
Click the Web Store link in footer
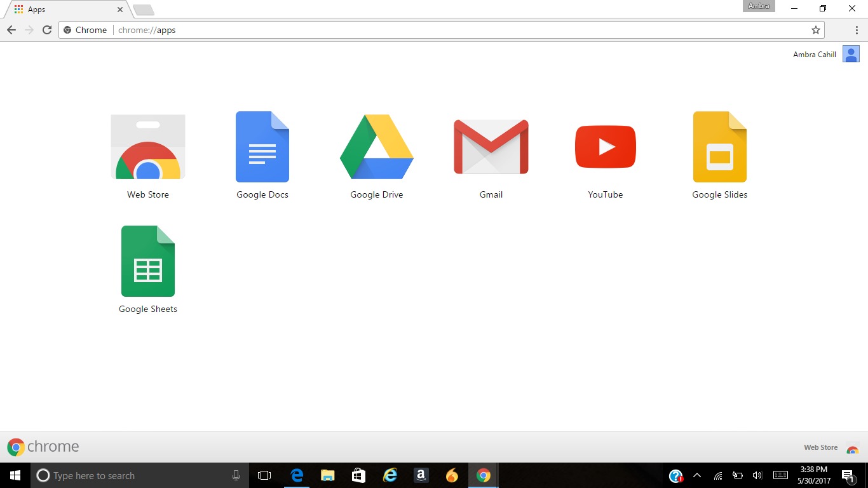(x=820, y=447)
